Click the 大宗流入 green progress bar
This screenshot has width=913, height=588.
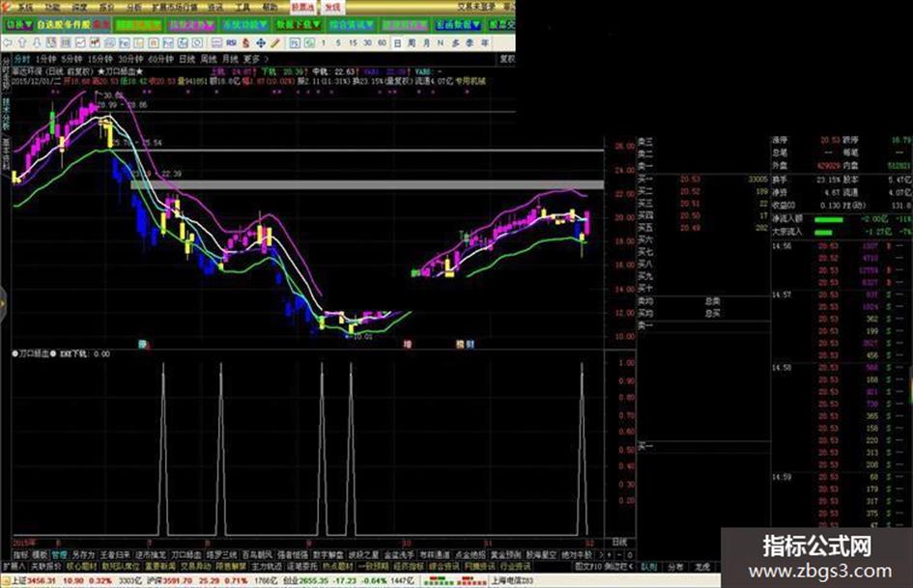(824, 233)
